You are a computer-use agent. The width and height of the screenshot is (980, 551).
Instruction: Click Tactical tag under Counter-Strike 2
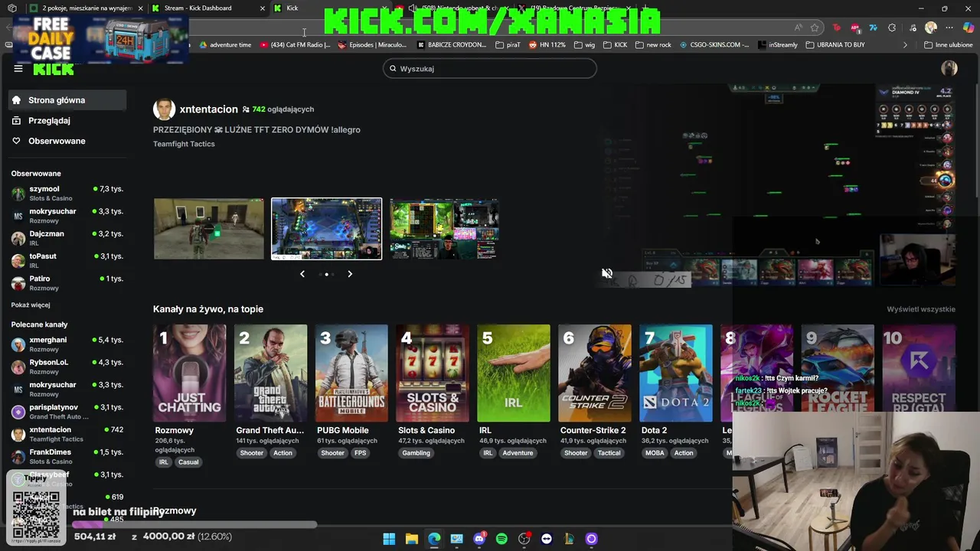pos(609,453)
